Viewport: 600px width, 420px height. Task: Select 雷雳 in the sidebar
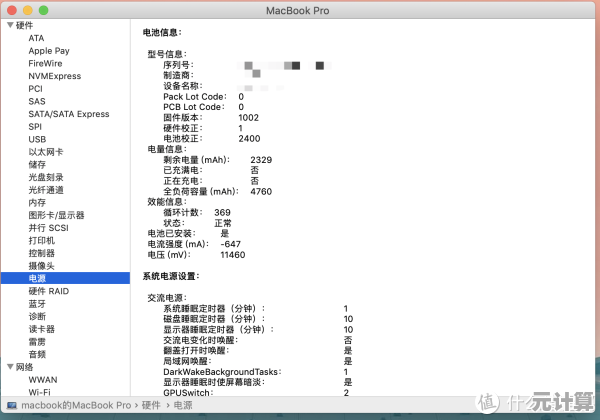pos(37,341)
